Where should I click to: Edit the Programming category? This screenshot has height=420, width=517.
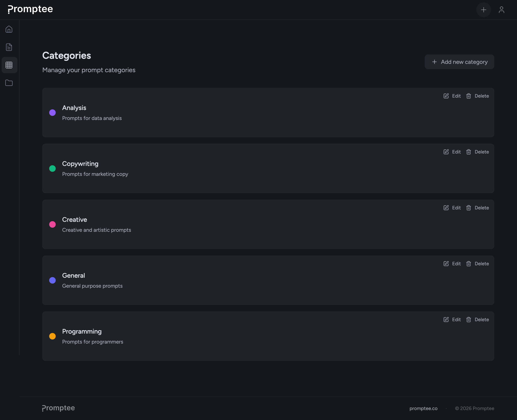coord(452,320)
